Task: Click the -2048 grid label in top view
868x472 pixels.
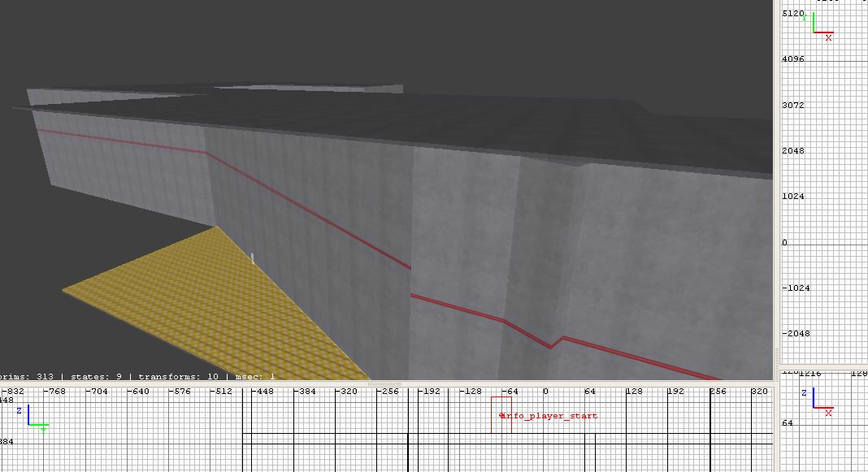Action: tap(795, 334)
